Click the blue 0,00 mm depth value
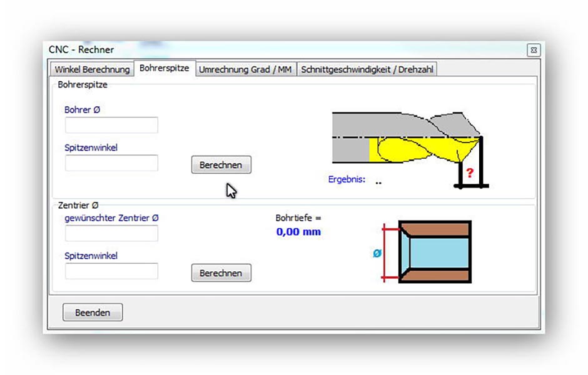Screen dimensions: 588x375 click(298, 232)
